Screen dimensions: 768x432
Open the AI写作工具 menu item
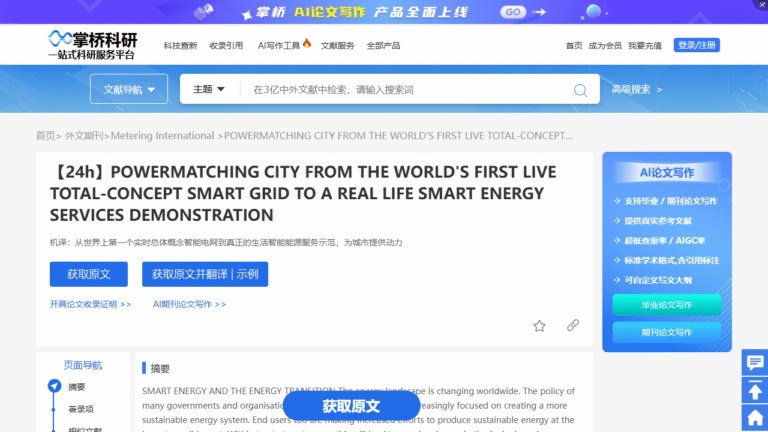point(283,46)
